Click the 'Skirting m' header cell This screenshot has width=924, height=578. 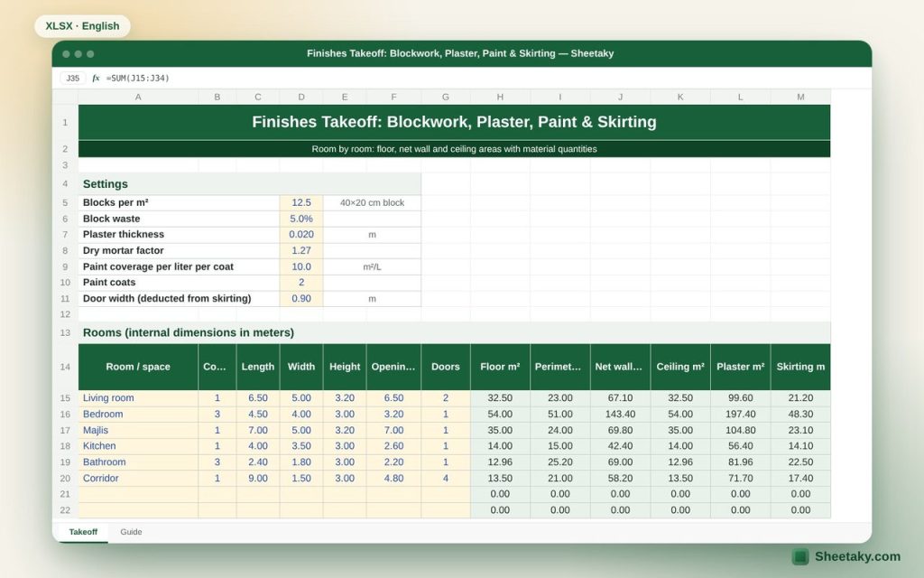(x=800, y=367)
